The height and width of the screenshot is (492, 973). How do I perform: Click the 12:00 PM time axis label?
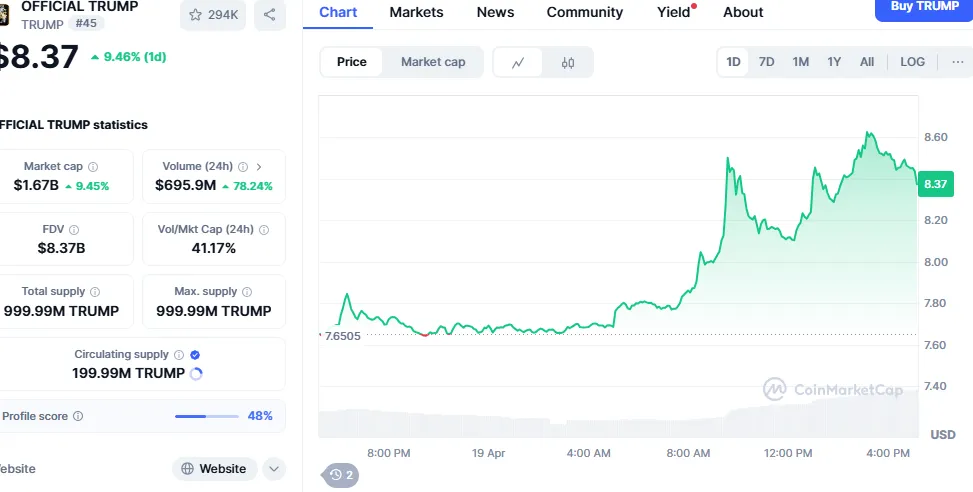[x=788, y=454]
